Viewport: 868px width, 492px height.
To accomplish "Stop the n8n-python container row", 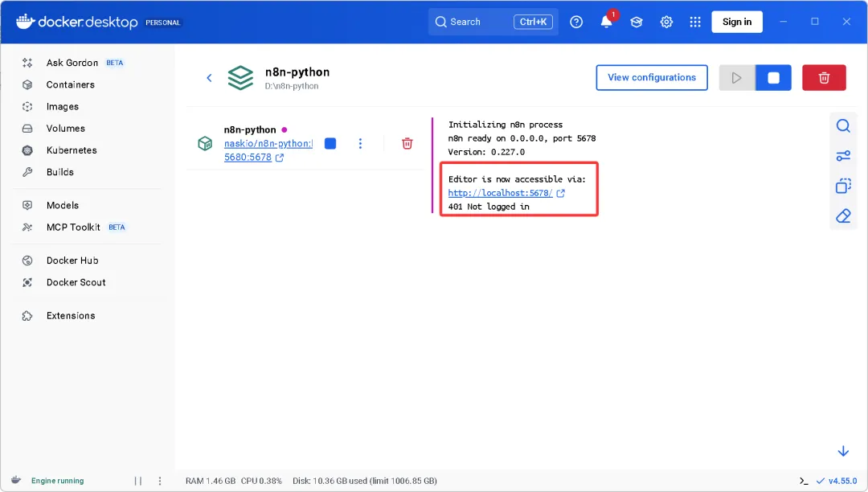I will [330, 143].
